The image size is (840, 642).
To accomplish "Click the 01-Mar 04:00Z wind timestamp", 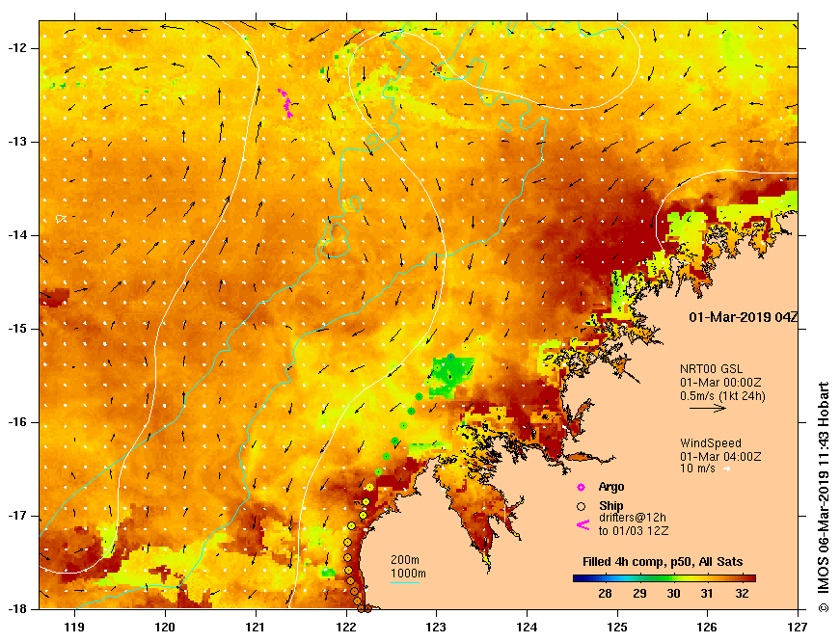I will (x=720, y=457).
